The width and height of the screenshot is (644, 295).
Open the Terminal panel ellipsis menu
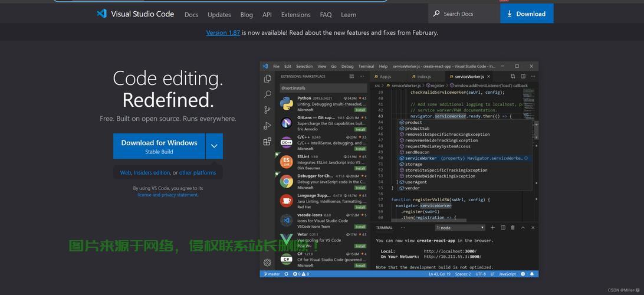pos(403,228)
